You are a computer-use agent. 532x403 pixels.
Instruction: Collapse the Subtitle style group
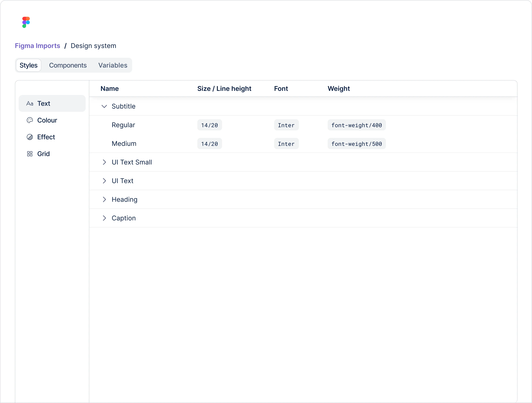(x=104, y=106)
